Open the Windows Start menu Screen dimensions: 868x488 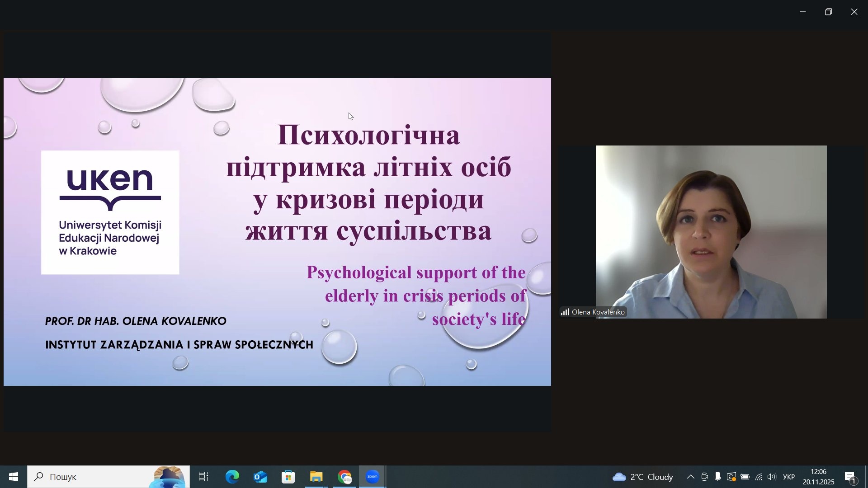click(13, 477)
